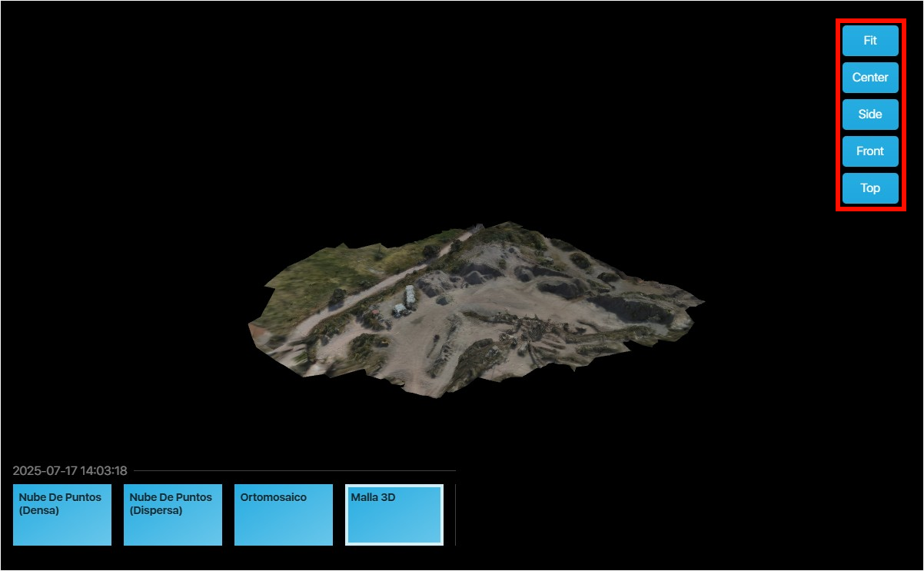Open the Nube De Puntos (Densa) tile
The height and width of the screenshot is (571, 924).
point(62,515)
